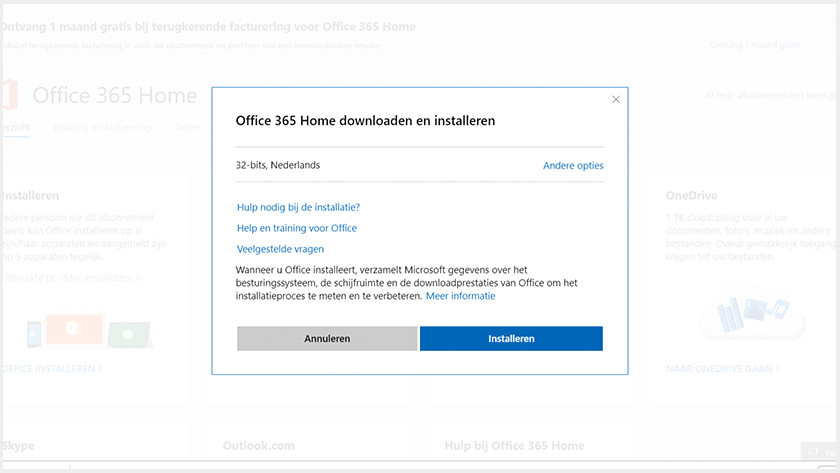Click the OFFICE INSTALLEREN background link
This screenshot has height=473, width=840.
(52, 369)
